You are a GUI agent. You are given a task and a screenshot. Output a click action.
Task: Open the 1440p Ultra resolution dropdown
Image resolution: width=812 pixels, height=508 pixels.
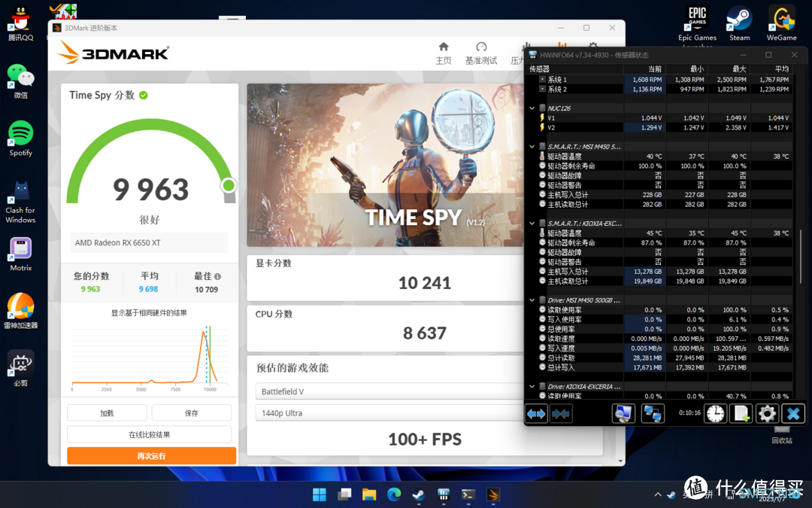tap(389, 413)
